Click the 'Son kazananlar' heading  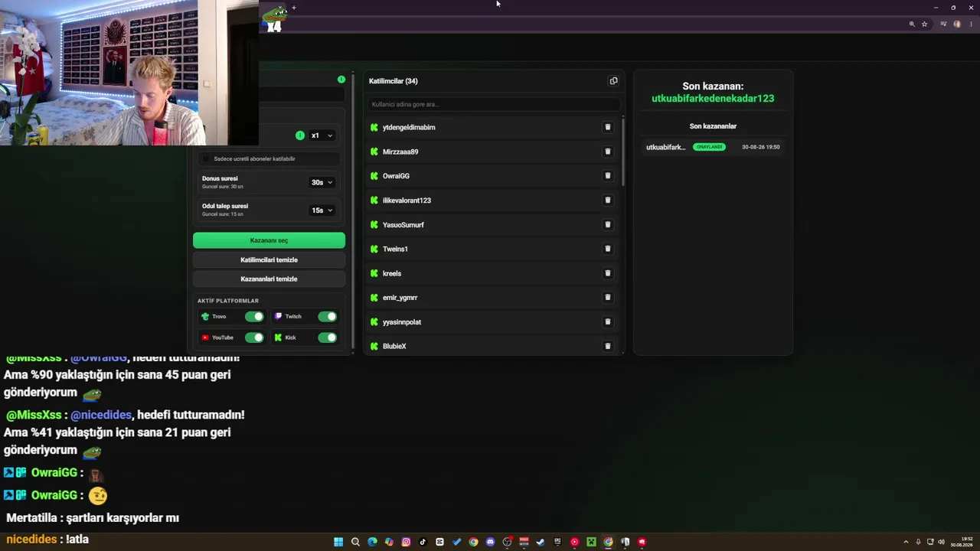click(713, 126)
